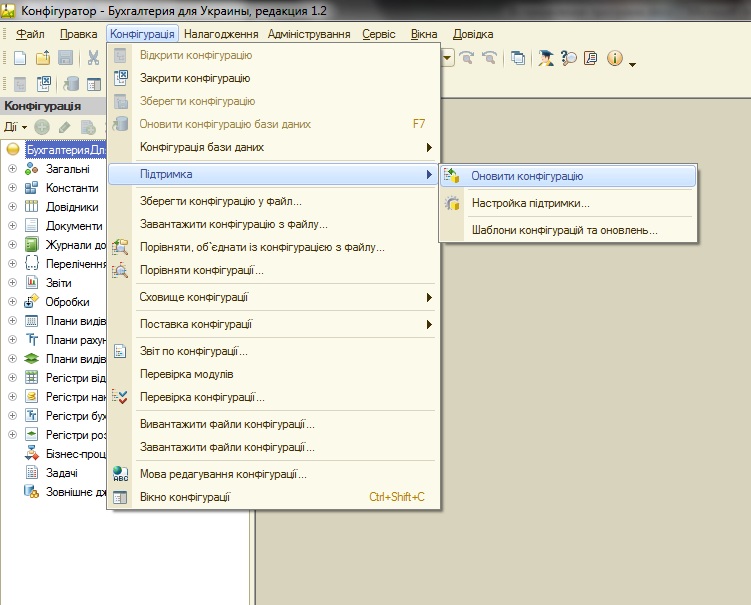Click the update database configuration toolbar icon

71,84
